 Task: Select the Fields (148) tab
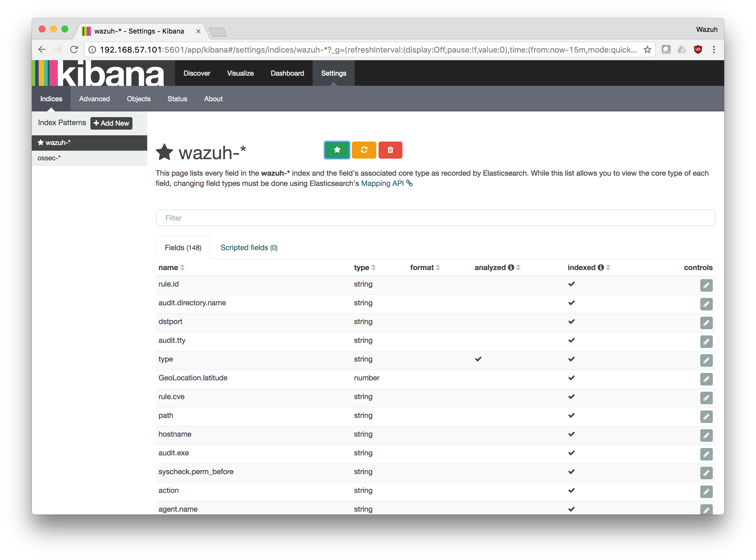click(x=183, y=248)
